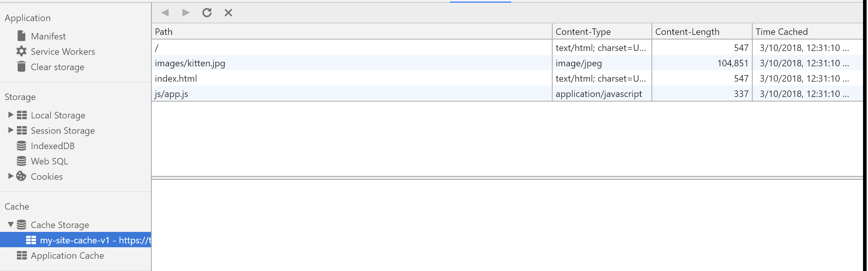The height and width of the screenshot is (271, 868).
Task: Select the js/app.js cached row
Action: coord(507,94)
